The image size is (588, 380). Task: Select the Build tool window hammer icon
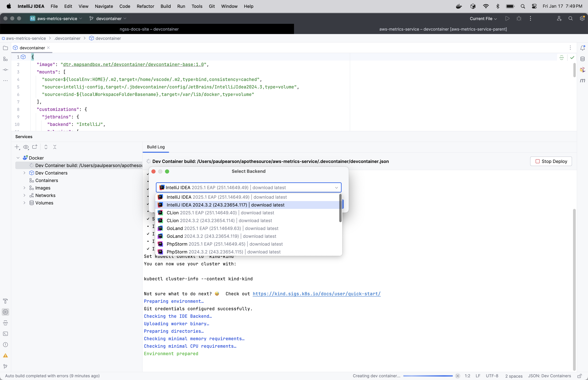click(5, 301)
